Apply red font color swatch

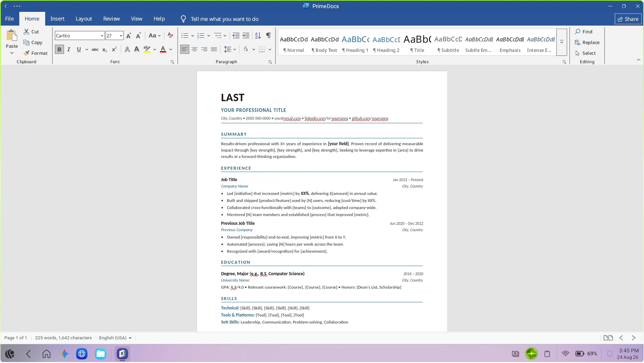163,49
